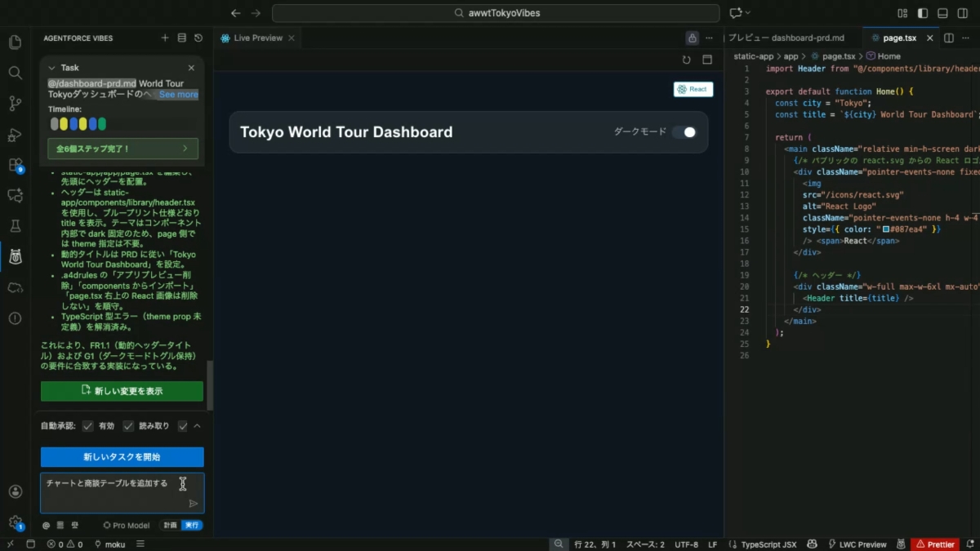The height and width of the screenshot is (551, 980).
Task: Add context with the @ icon
Action: 46,526
